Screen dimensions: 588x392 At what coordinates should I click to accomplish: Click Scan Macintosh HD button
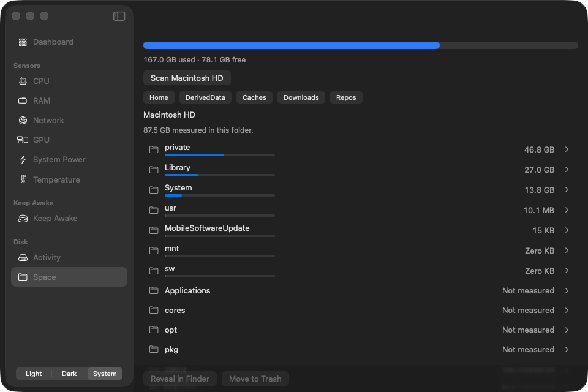point(187,78)
